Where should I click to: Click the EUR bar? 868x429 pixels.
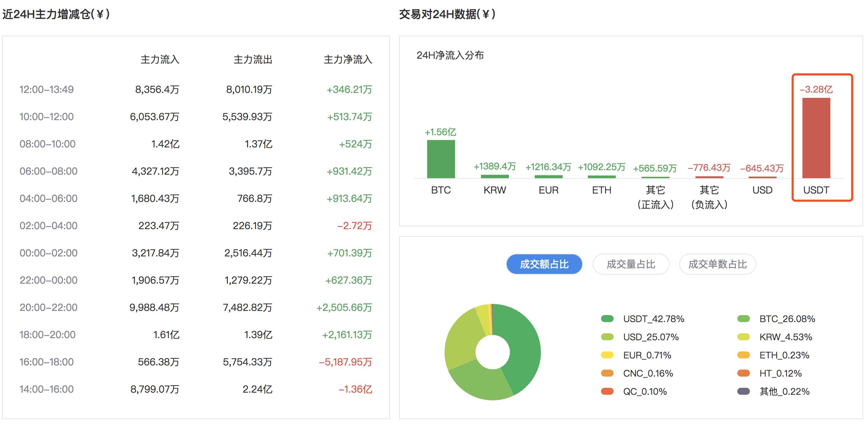(x=549, y=176)
